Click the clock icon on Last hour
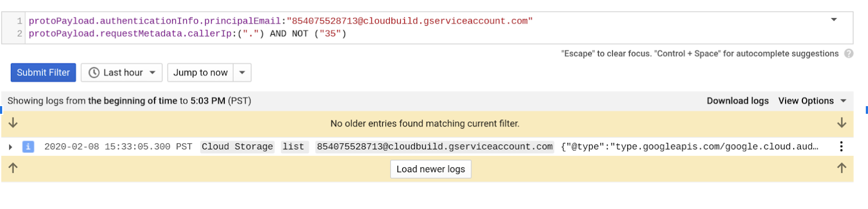 pyautogui.click(x=94, y=73)
